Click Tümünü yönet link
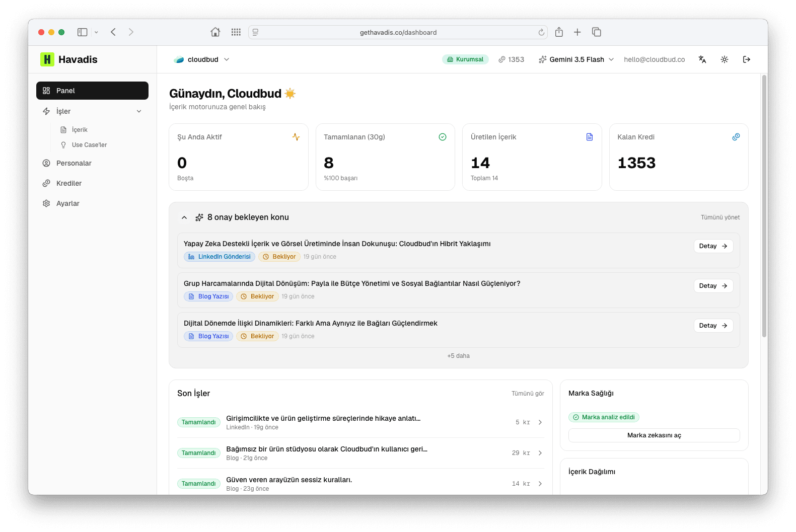The width and height of the screenshot is (796, 532). [720, 217]
